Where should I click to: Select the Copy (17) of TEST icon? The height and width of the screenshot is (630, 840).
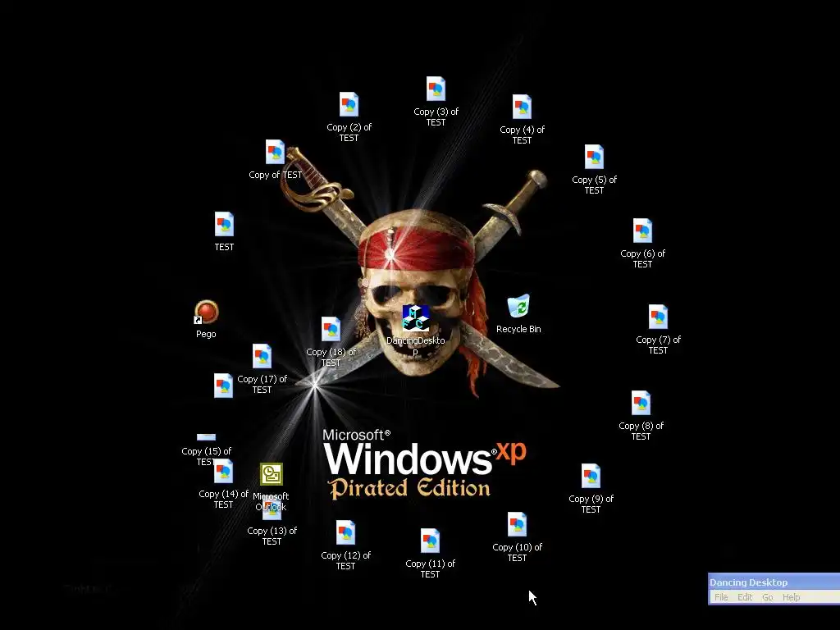tap(262, 356)
